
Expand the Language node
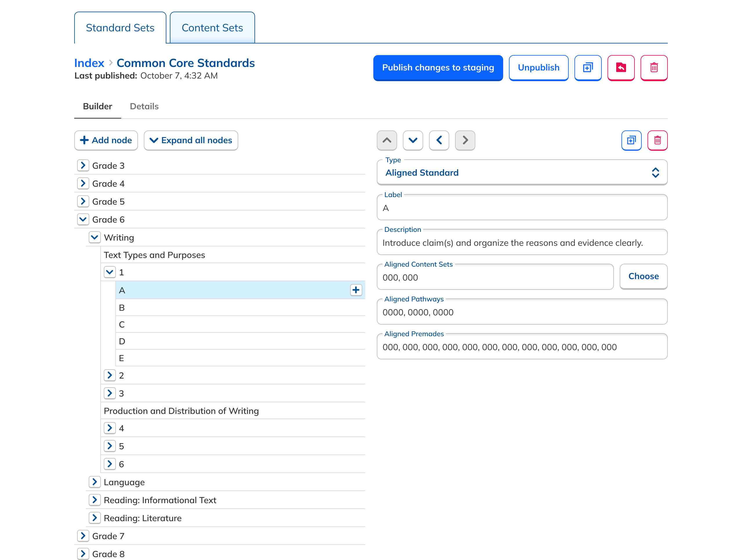(x=94, y=482)
